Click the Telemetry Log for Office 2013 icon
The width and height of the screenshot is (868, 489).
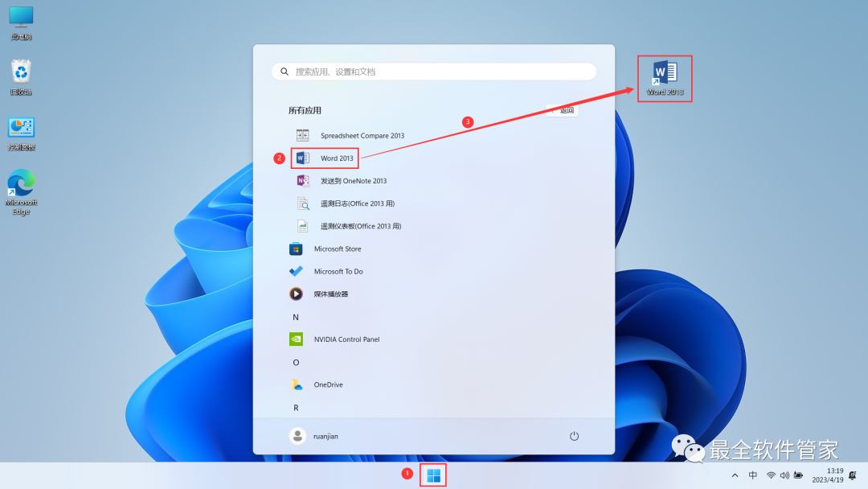[302, 203]
